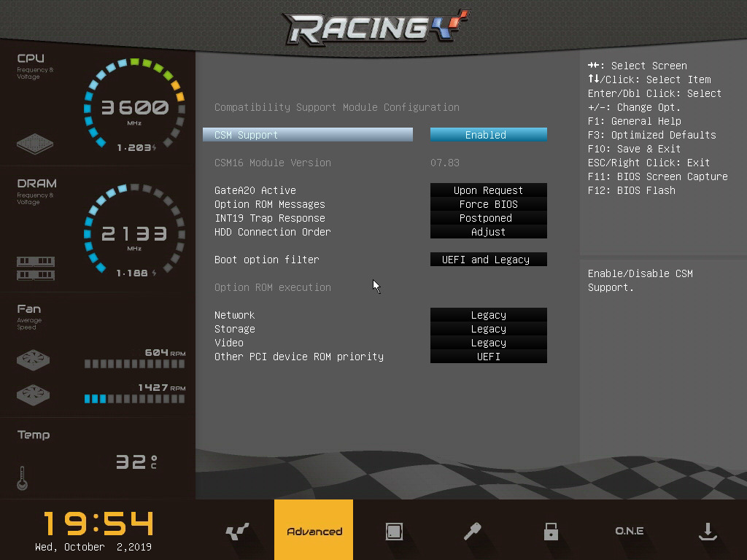Click the 1427 RPM fan speed bar
The width and height of the screenshot is (747, 560).
point(134,399)
